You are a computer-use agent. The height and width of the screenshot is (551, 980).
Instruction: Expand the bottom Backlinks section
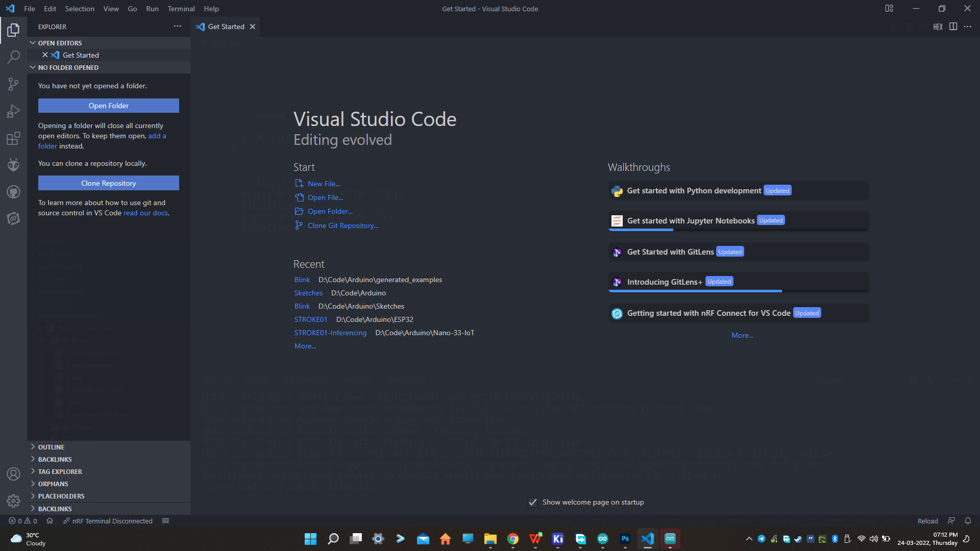tap(109, 509)
